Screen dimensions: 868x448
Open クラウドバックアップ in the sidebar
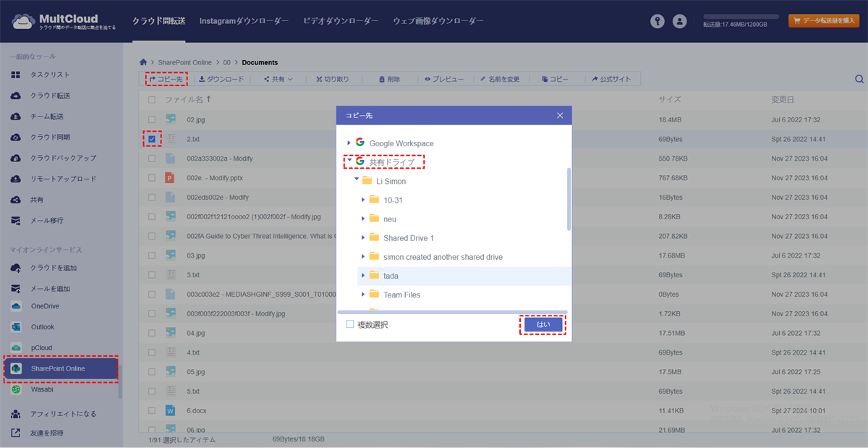62,158
